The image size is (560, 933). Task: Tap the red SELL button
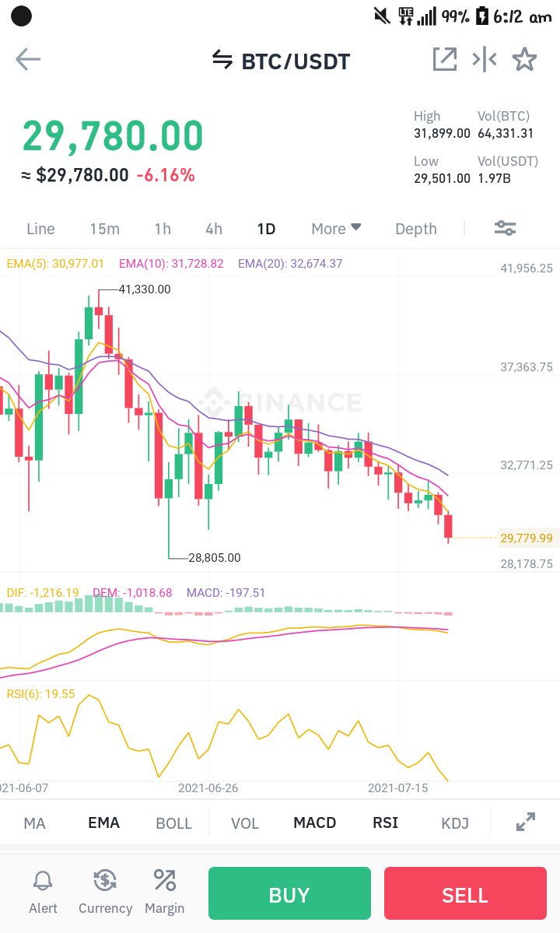[x=465, y=893]
